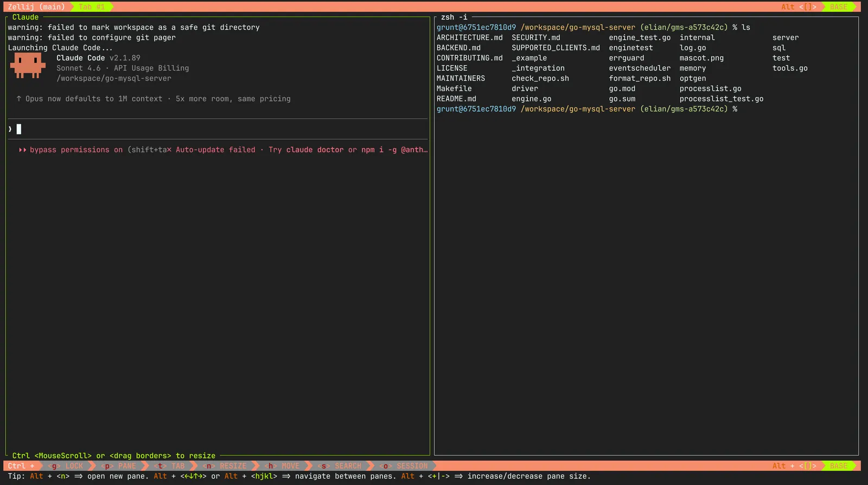Click the BASE layout label top right
Screen dimensions: 868x485
click(x=839, y=7)
